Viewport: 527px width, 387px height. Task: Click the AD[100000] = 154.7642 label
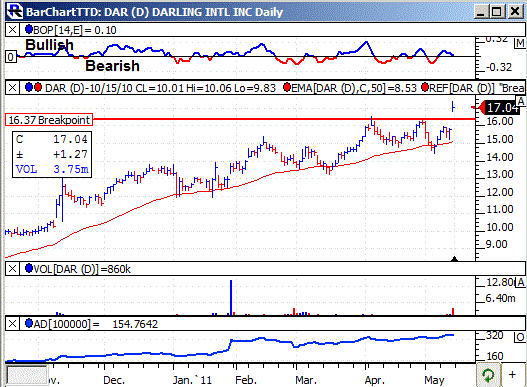(x=95, y=324)
